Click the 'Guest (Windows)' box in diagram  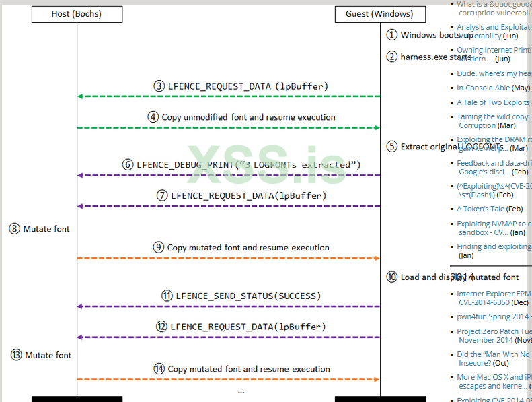[x=380, y=14]
